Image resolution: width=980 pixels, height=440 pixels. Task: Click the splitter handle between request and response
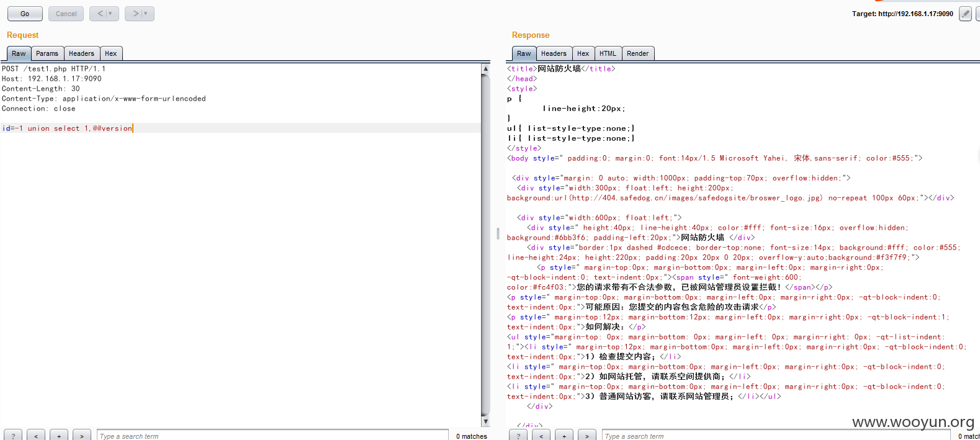pos(498,234)
